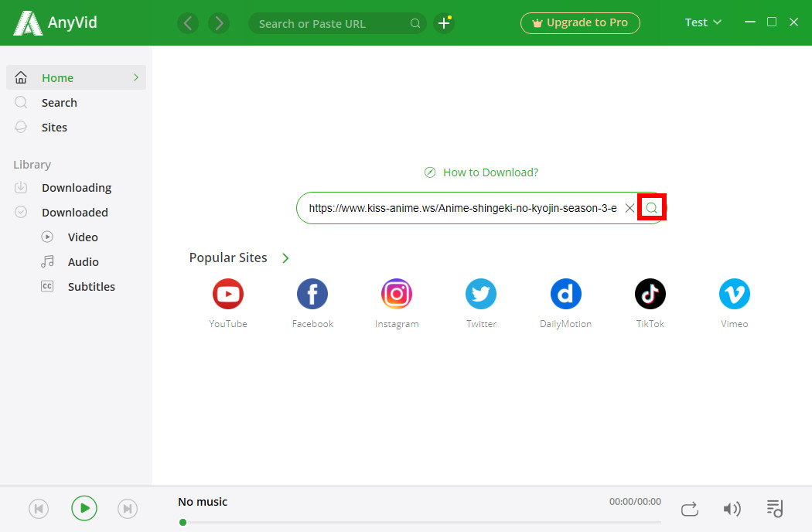Maximize the AnyVid window
Screen dimensions: 812x532
point(772,22)
